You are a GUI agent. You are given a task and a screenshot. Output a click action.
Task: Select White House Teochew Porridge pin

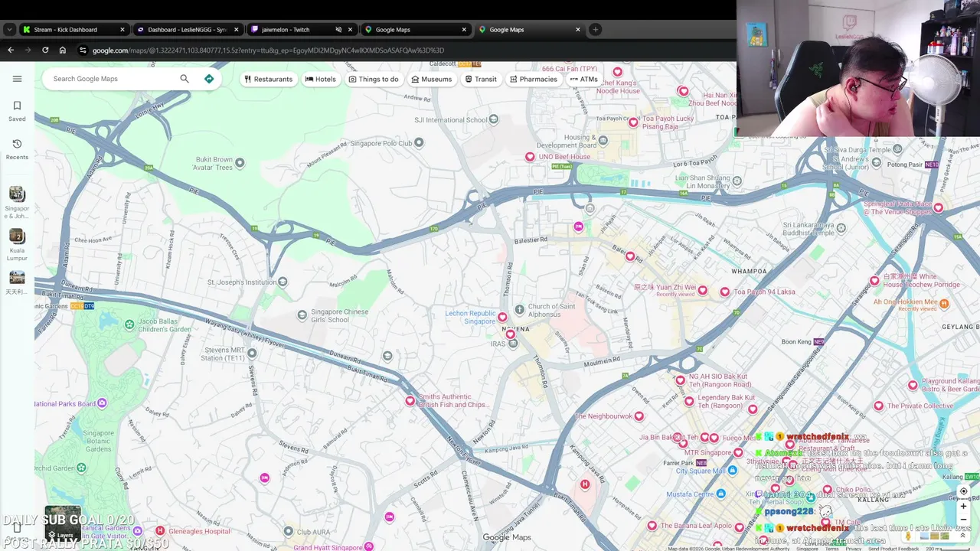tap(874, 281)
